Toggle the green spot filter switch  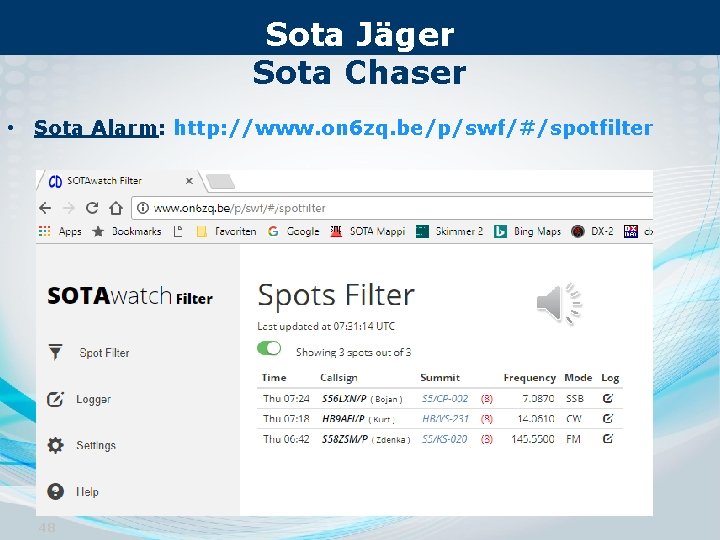269,349
